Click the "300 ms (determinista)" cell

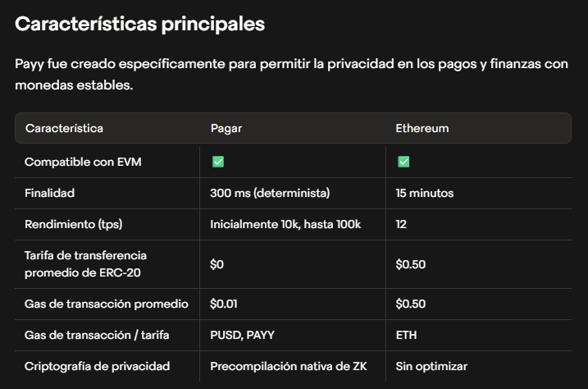tap(270, 194)
